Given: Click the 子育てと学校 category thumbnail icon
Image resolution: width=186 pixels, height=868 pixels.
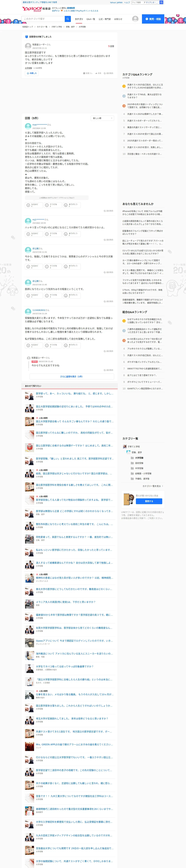Looking at the screenshot, I should click(125, 446).
